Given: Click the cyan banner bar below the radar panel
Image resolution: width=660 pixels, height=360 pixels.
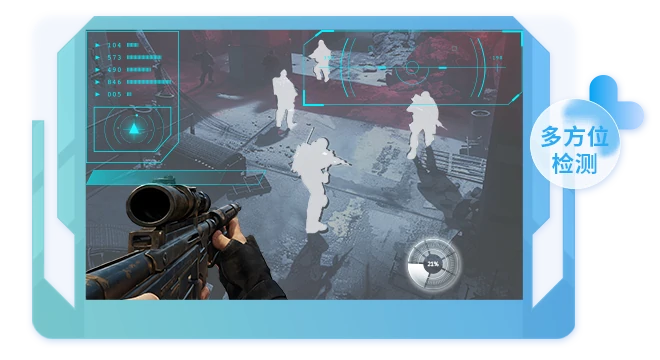Looking at the screenshot, I should click(176, 178).
